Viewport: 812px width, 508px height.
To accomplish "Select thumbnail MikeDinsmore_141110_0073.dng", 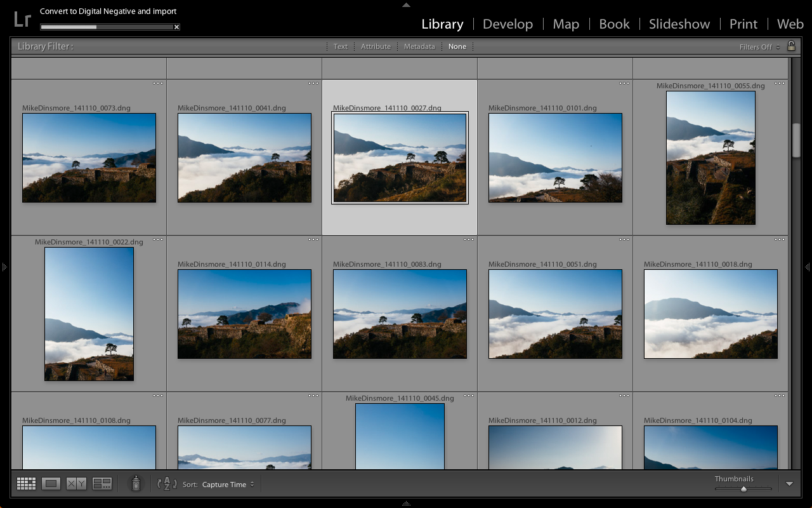I will [89, 158].
